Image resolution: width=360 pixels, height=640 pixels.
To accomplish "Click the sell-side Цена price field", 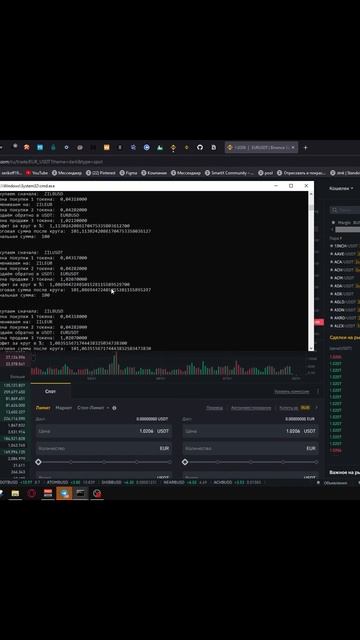I will coord(250,431).
